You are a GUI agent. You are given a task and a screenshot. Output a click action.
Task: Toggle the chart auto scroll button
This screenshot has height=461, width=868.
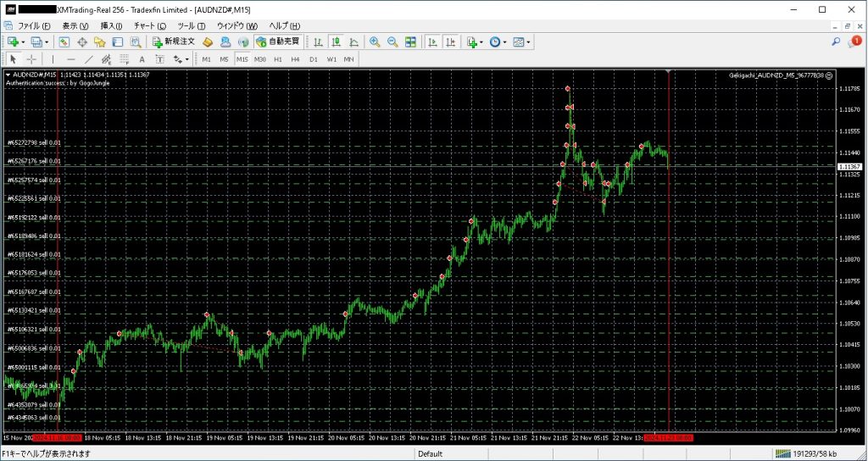[x=432, y=42]
